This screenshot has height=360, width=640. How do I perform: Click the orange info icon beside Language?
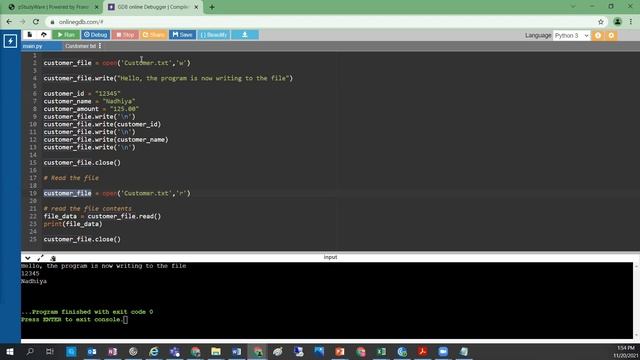(598, 36)
